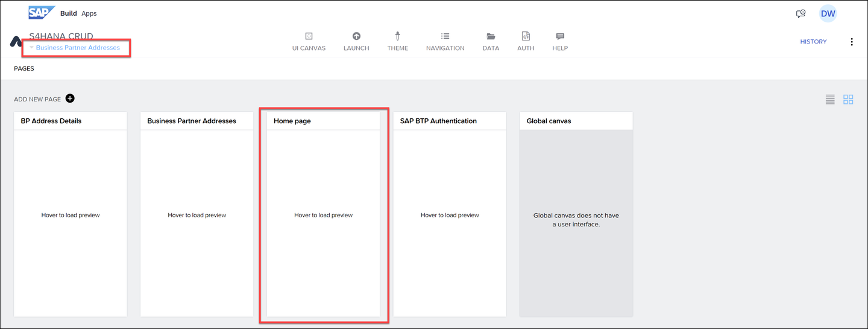Open the Business Partner Addresses page card
This screenshot has height=329, width=868.
197,214
